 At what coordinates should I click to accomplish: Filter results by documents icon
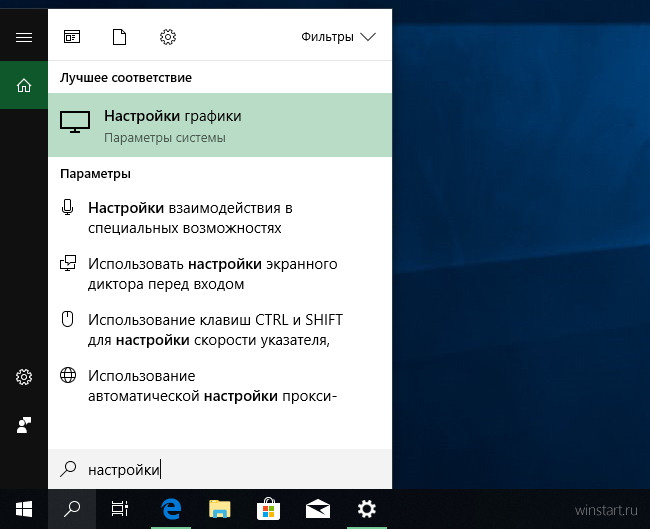point(119,37)
